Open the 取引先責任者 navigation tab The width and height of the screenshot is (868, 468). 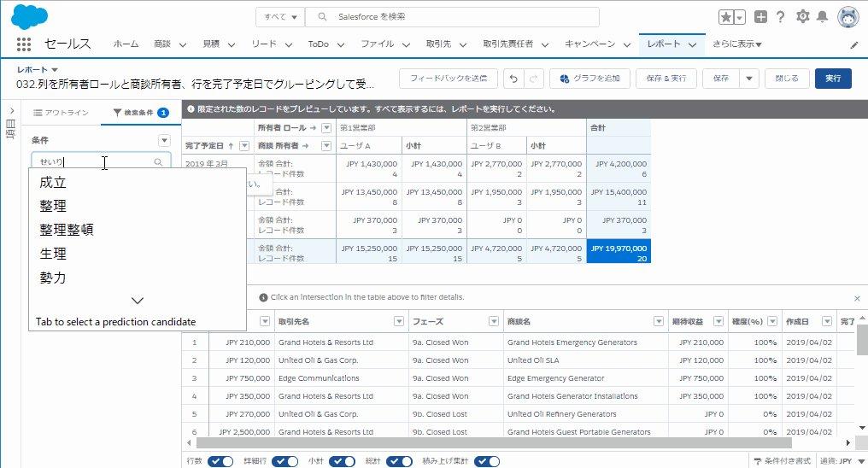coord(507,44)
